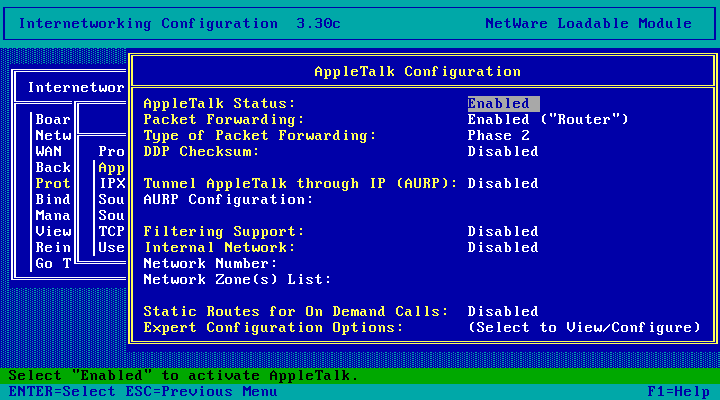720x400 pixels.
Task: Click NetWare Loadable Module header text
Action: click(x=588, y=24)
